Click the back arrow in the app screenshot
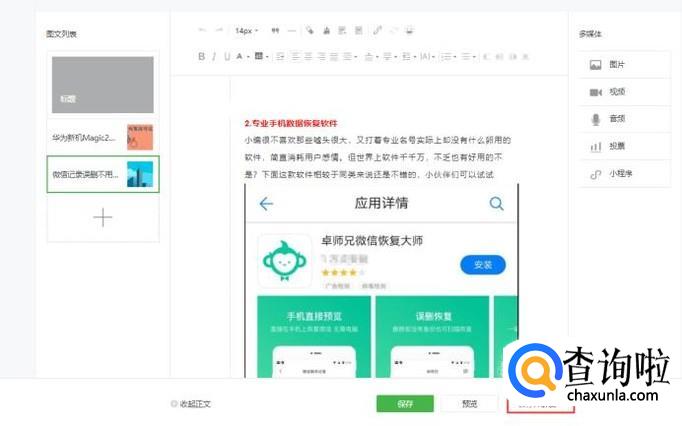 point(266,204)
